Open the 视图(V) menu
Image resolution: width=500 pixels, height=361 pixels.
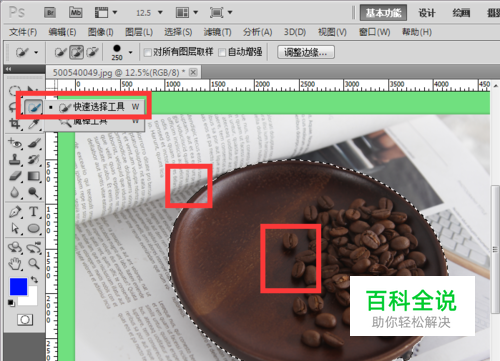coord(332,32)
